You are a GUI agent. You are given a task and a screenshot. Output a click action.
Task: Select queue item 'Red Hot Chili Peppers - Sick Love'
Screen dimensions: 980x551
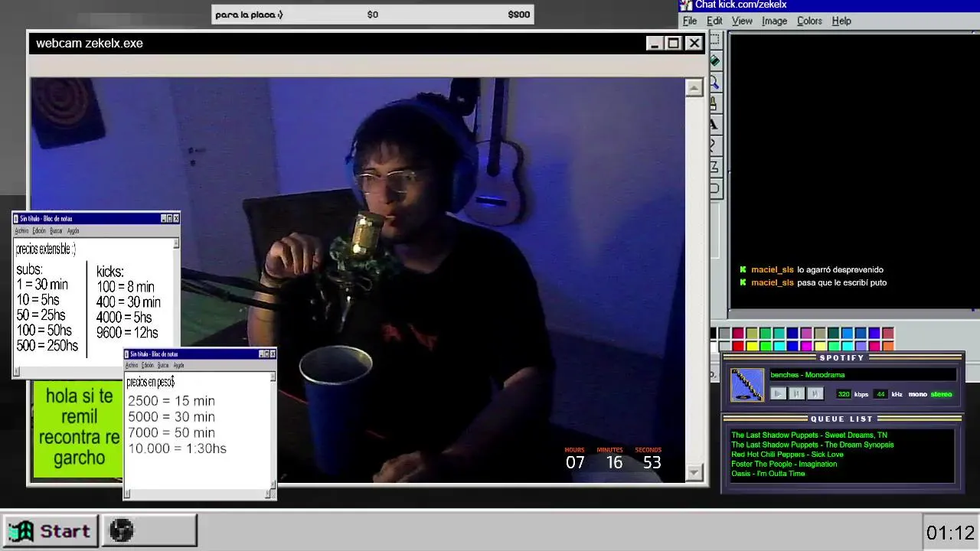(787, 455)
